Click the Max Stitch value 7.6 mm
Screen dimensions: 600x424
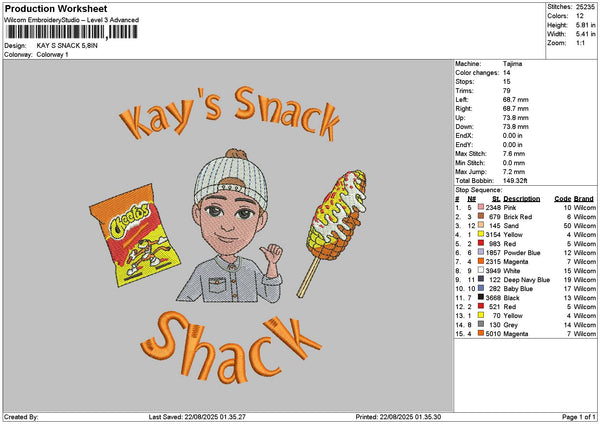click(x=514, y=153)
